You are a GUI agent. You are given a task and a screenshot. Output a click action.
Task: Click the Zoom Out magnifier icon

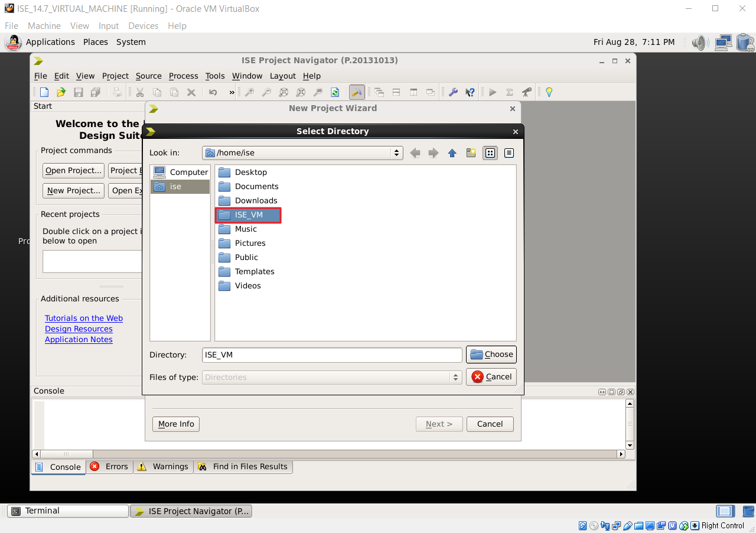(266, 92)
